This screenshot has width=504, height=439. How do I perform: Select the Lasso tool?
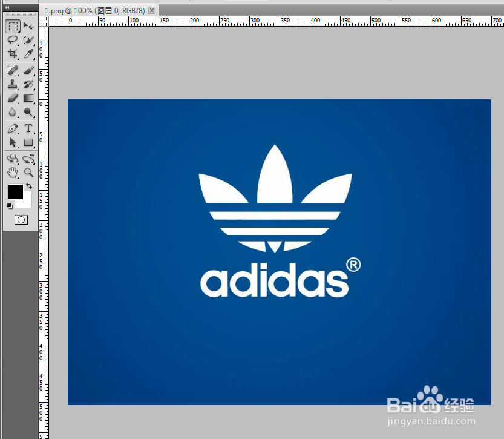pyautogui.click(x=13, y=40)
